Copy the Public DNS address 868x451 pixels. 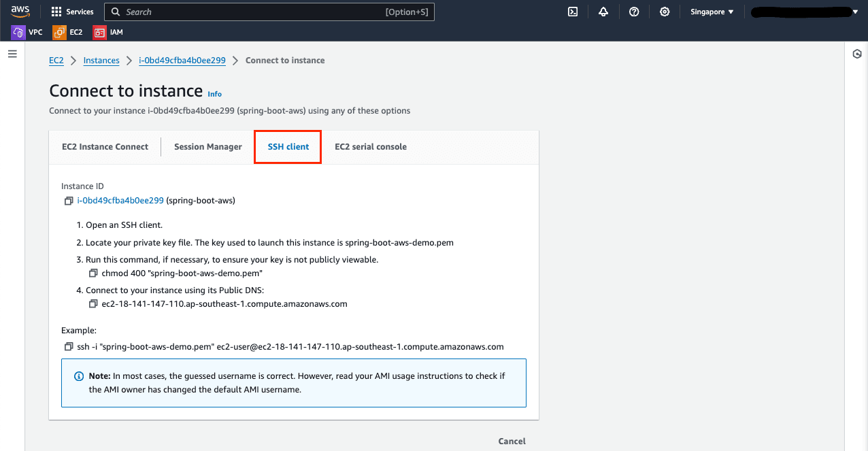[93, 304]
